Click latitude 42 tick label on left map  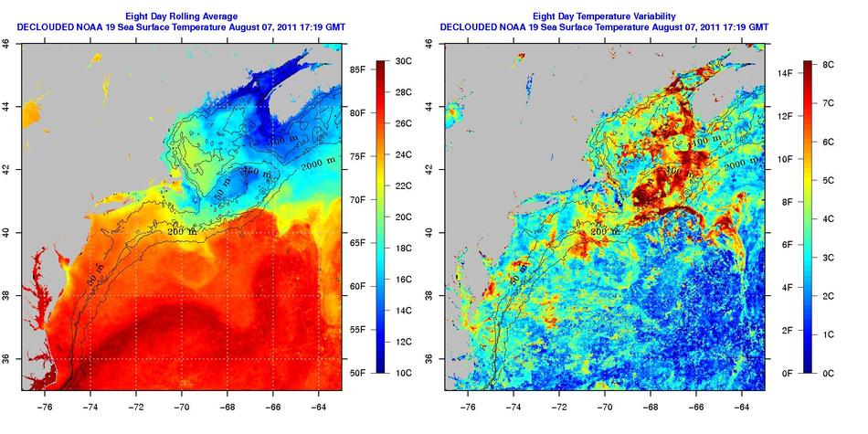(6, 169)
